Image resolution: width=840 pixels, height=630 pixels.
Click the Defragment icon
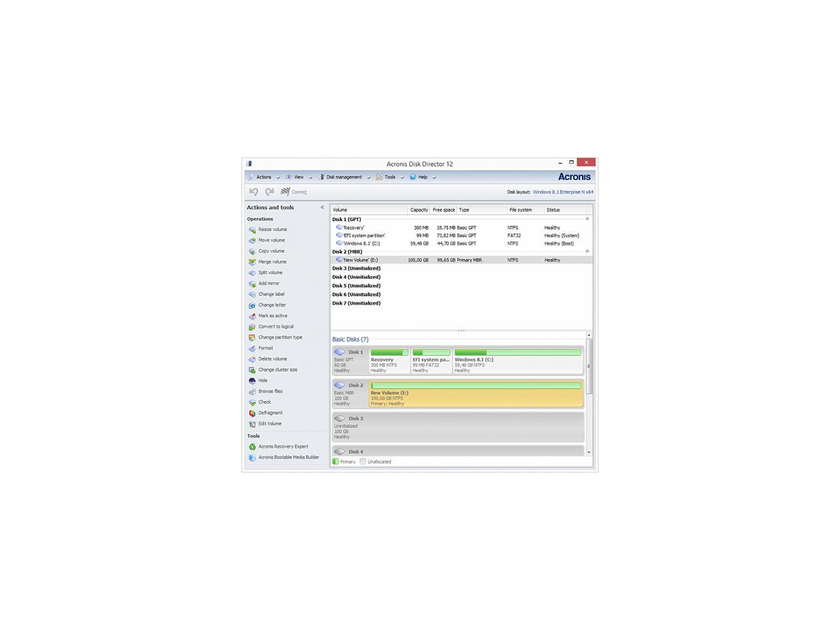pyautogui.click(x=252, y=413)
